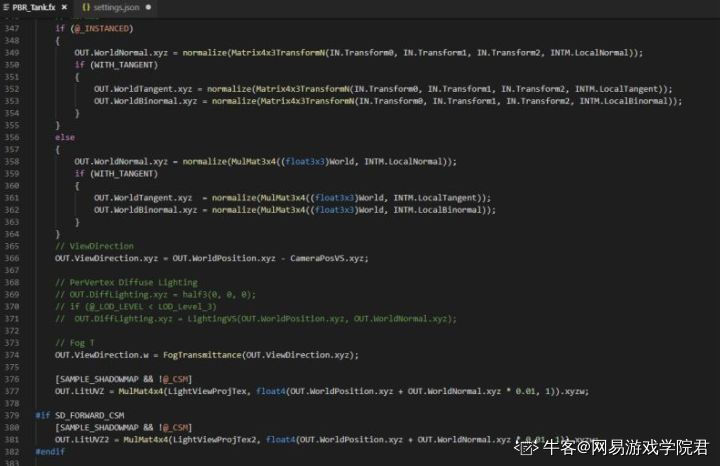Click [SAMPLE_SHADOWMAP && !@_CSM] on line 380
The height and width of the screenshot is (466, 720).
point(124,427)
